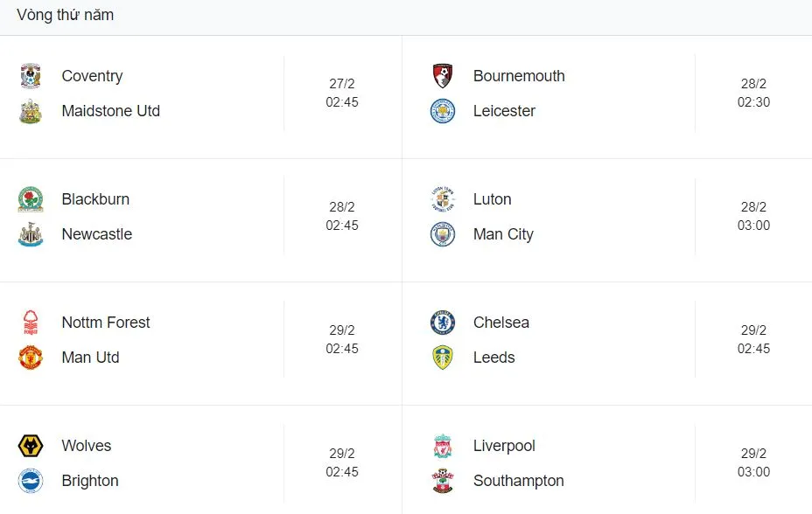The image size is (812, 514).
Task: Click the Man City crest icon
Action: 443,234
